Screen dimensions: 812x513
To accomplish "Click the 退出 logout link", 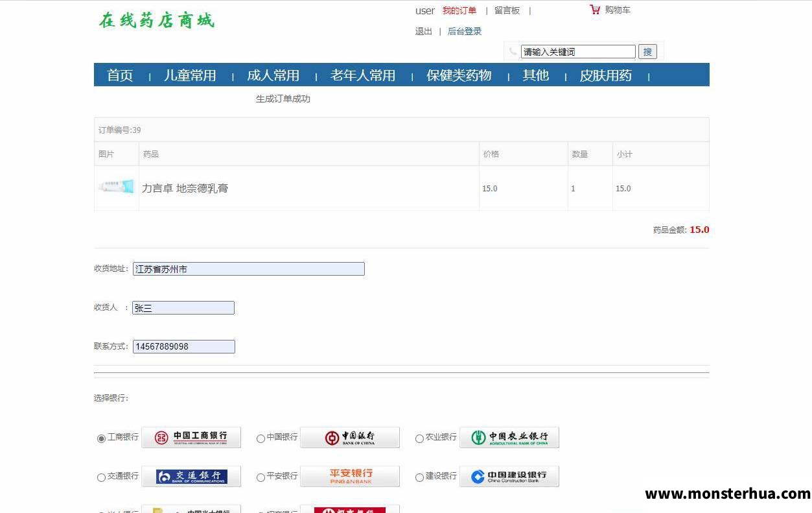I will point(424,31).
